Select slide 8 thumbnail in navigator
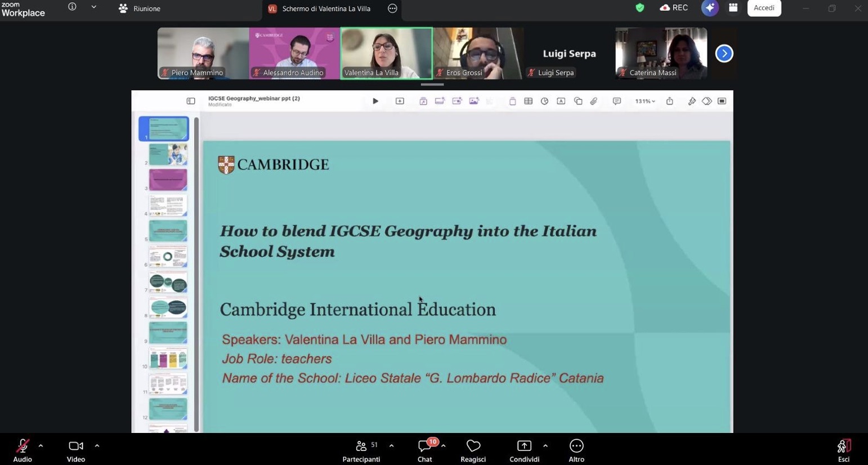The width and height of the screenshot is (868, 465). [x=168, y=307]
